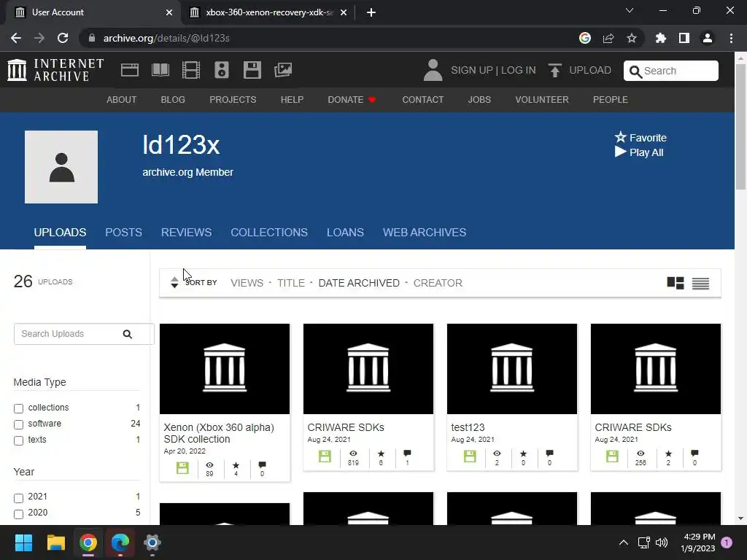Screen dimensions: 747x560
Task: Open the Web (Wayback) media icon
Action: pos(130,70)
